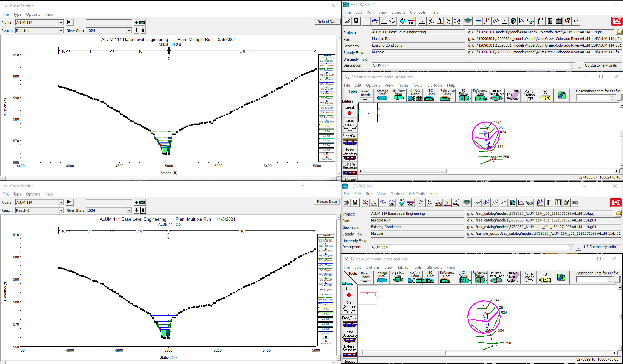Click the yellow project folder icon in upper HEC-RAS window

619,32
